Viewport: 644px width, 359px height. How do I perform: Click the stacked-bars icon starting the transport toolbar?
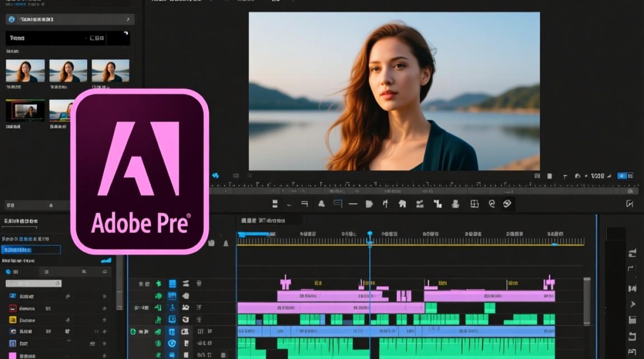click(x=275, y=204)
